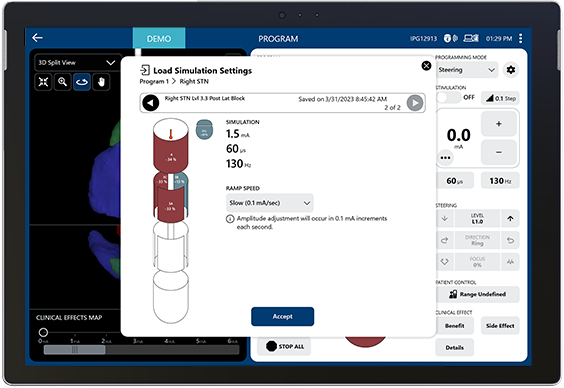The width and height of the screenshot is (564, 388).
Task: Increase amplitude with plus button
Action: click(499, 124)
